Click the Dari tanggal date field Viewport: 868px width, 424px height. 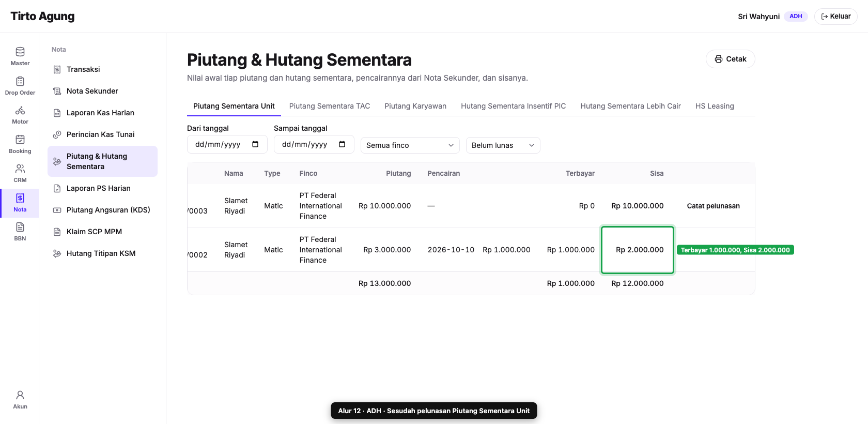(227, 144)
